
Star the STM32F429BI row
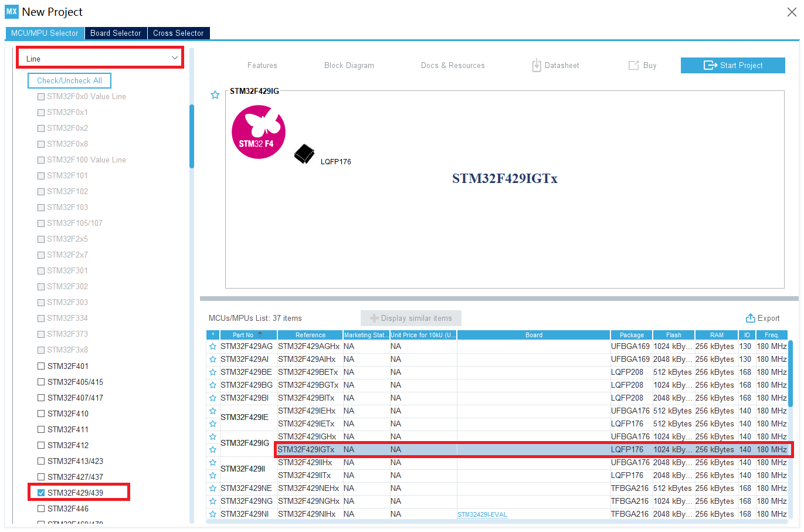tap(213, 398)
